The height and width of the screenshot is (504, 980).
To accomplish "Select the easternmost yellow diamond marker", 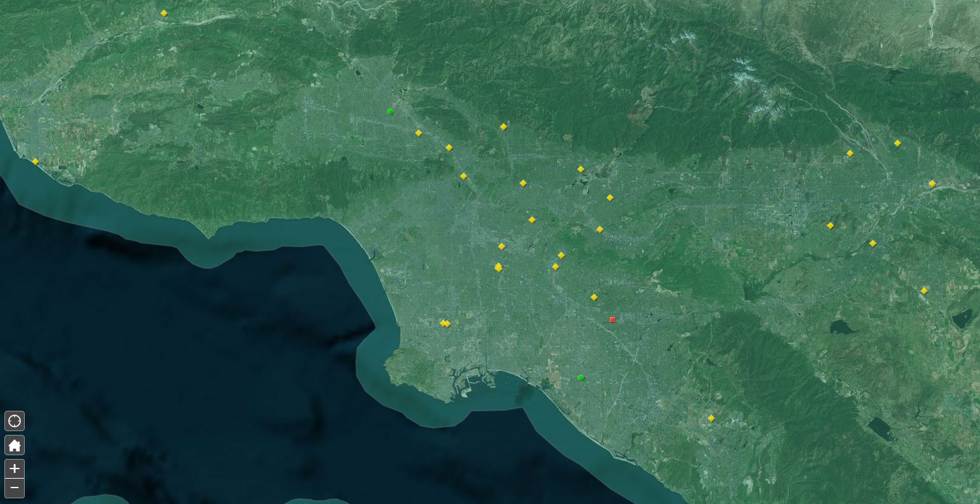I will [932, 183].
